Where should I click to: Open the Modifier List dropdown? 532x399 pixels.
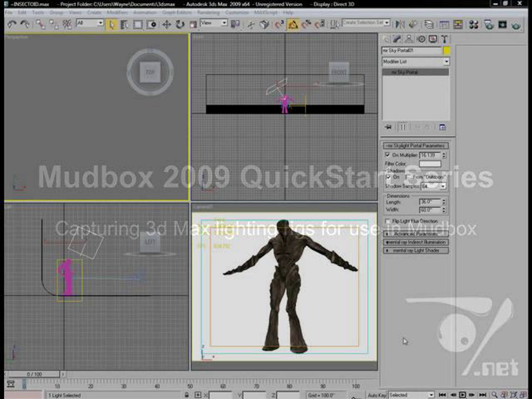[446, 62]
